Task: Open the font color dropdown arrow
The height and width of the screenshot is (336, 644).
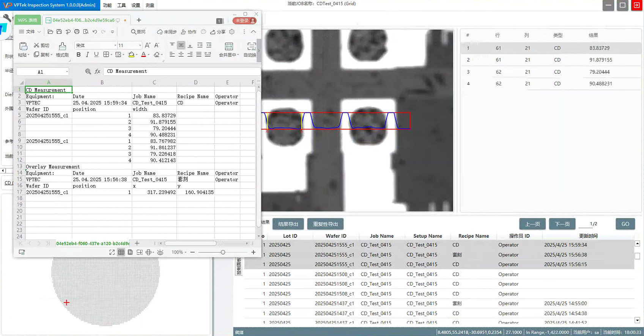Action: [148, 55]
